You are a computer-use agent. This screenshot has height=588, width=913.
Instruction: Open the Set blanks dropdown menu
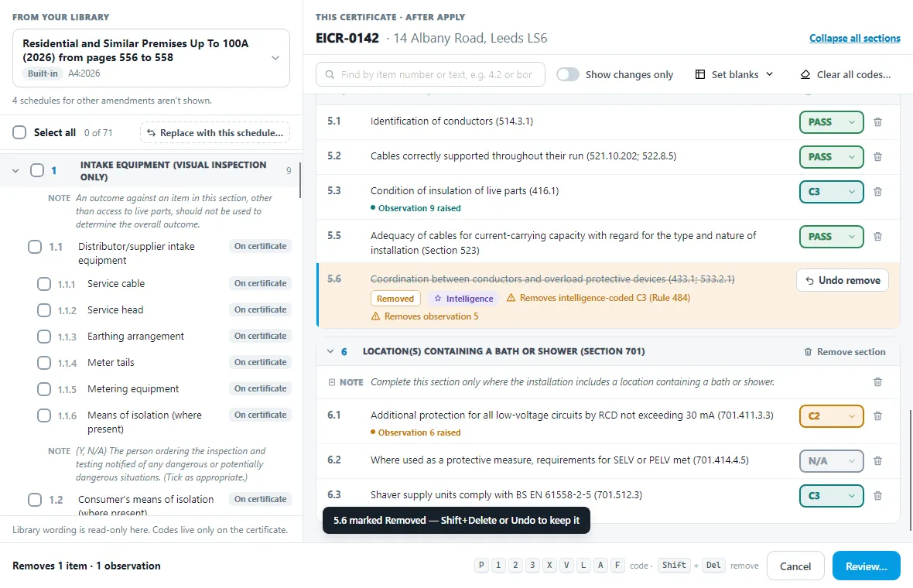coord(734,74)
